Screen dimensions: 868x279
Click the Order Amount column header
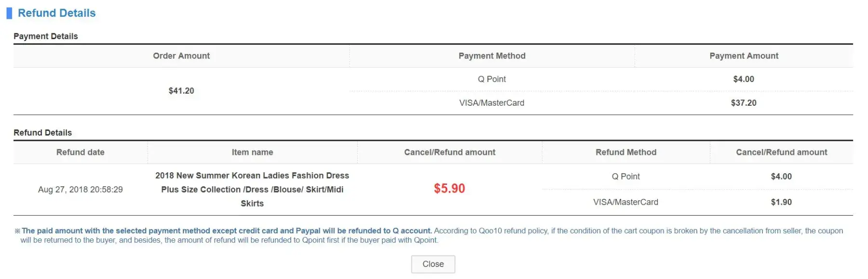(181, 56)
